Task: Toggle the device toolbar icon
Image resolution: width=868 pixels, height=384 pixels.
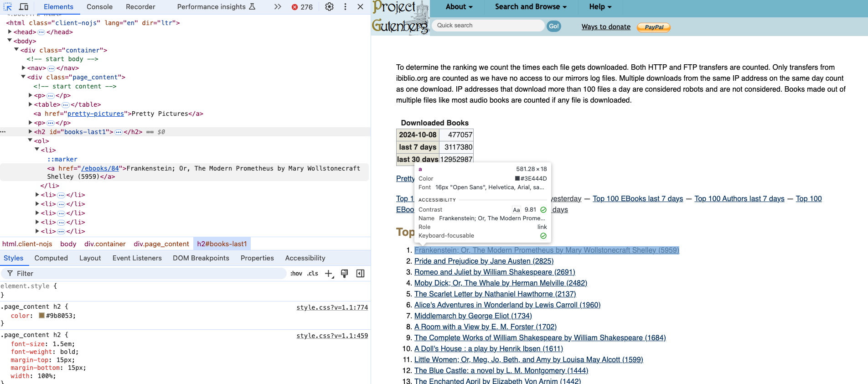Action: (x=24, y=7)
